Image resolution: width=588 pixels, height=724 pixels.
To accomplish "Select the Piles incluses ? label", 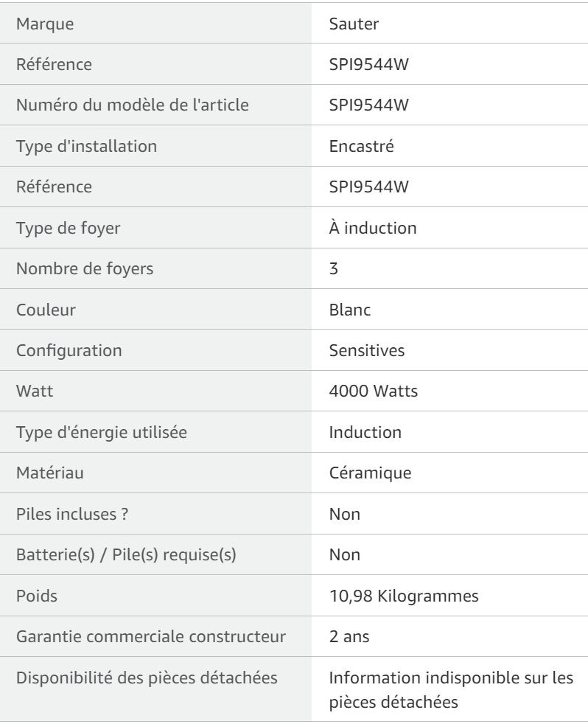I will click(72, 513).
